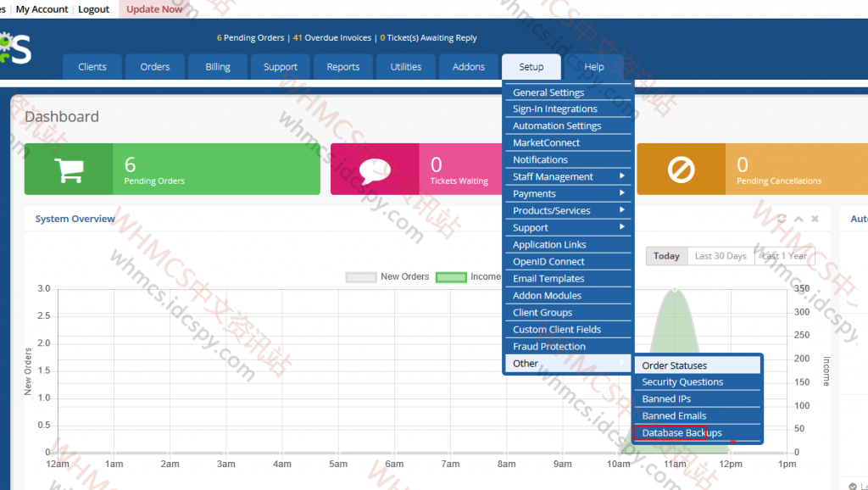Close the System Overview panel with the X icon
The height and width of the screenshot is (490, 868).
815,219
